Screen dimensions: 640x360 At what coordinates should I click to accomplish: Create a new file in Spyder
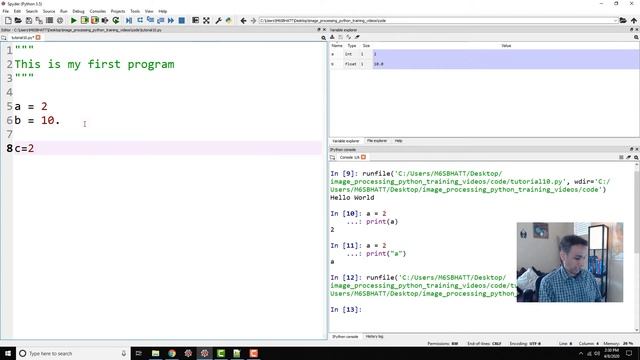[8, 20]
